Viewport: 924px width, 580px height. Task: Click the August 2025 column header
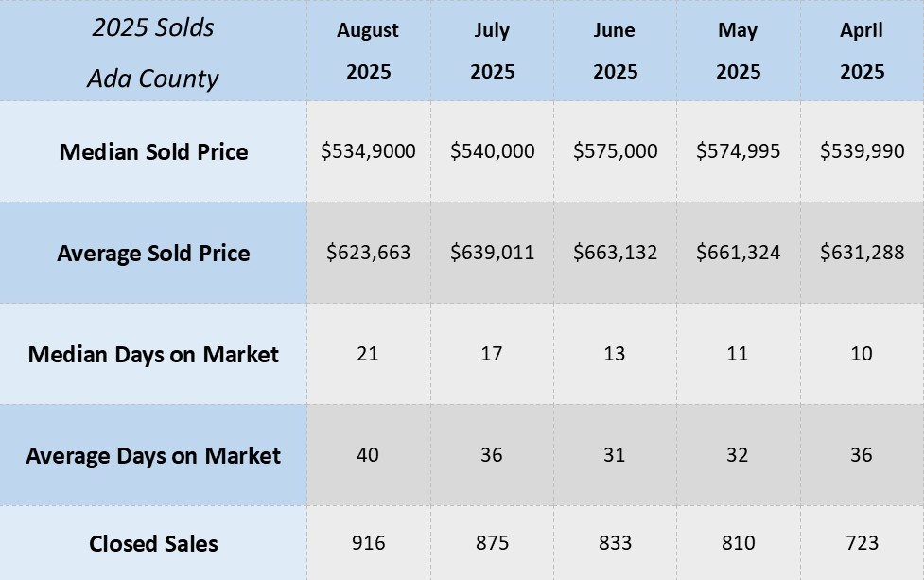[x=368, y=50]
